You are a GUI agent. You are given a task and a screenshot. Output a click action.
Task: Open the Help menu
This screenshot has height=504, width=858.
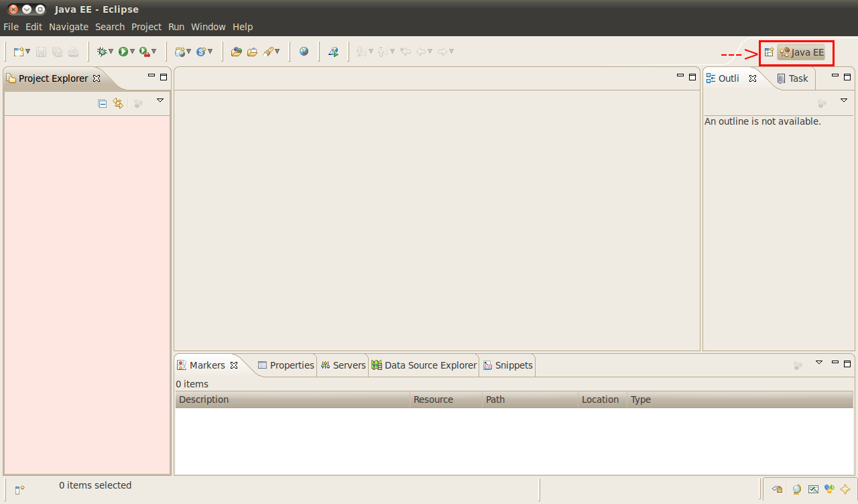tap(243, 27)
